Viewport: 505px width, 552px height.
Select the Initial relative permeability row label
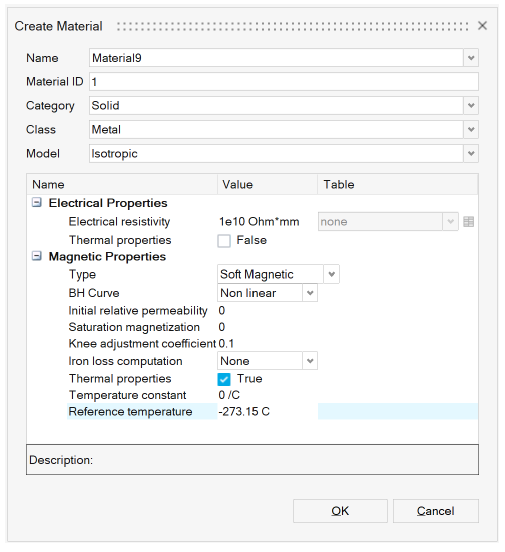point(138,310)
